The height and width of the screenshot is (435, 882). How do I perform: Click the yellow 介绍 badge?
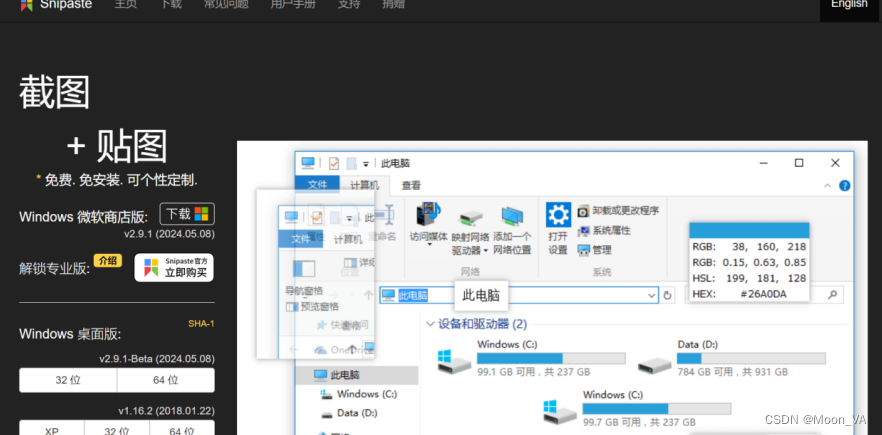click(107, 260)
